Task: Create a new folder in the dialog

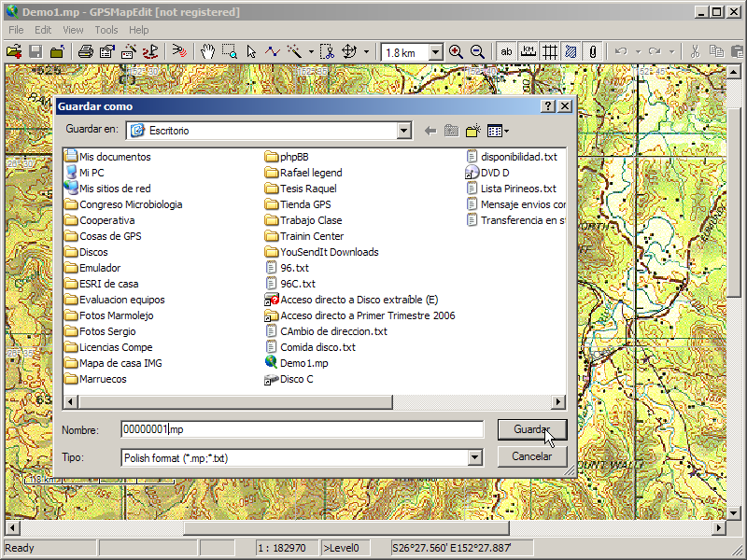Action: (x=473, y=131)
